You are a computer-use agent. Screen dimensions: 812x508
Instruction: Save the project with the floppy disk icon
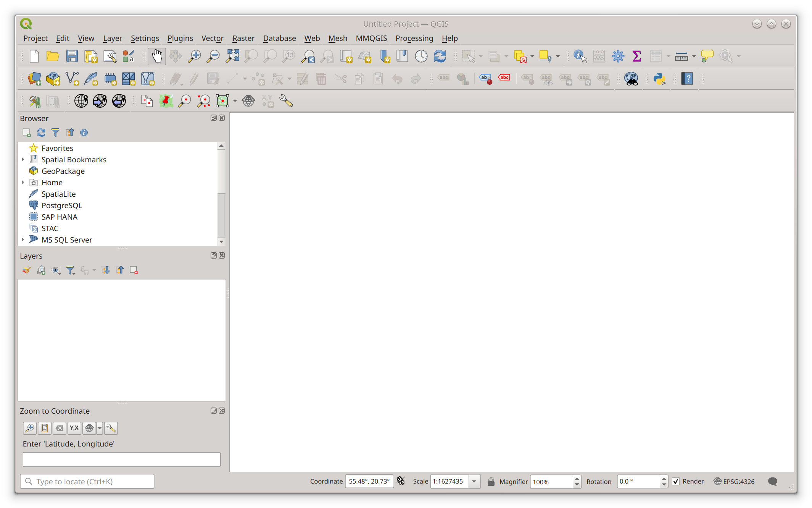(x=72, y=56)
